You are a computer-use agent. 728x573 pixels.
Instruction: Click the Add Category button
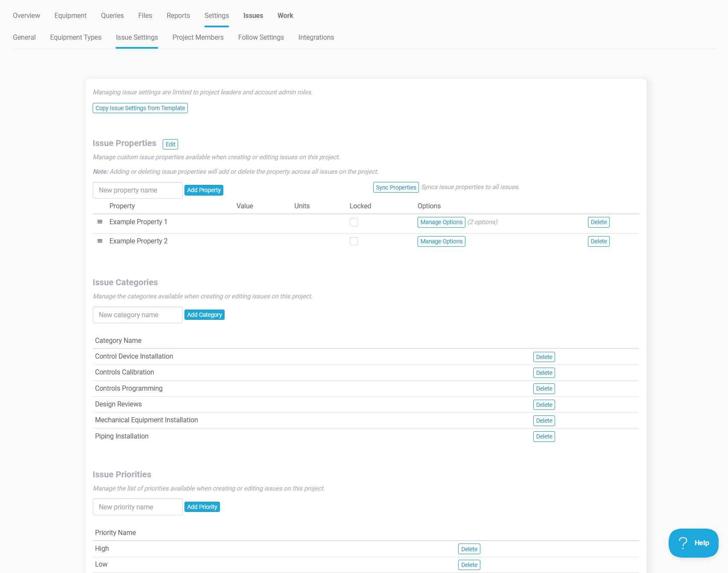pyautogui.click(x=205, y=315)
